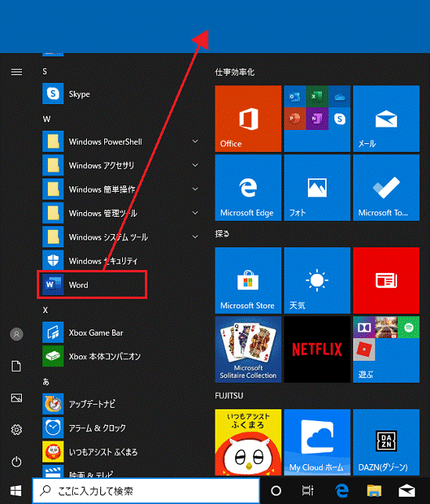This screenshot has height=504, width=430.
Task: Open the Microsoft Store tile
Action: (x=248, y=280)
